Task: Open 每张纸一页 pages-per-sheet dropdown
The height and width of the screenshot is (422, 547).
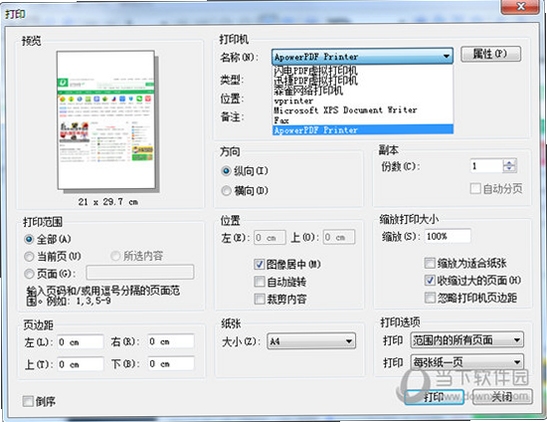Action: pyautogui.click(x=467, y=363)
